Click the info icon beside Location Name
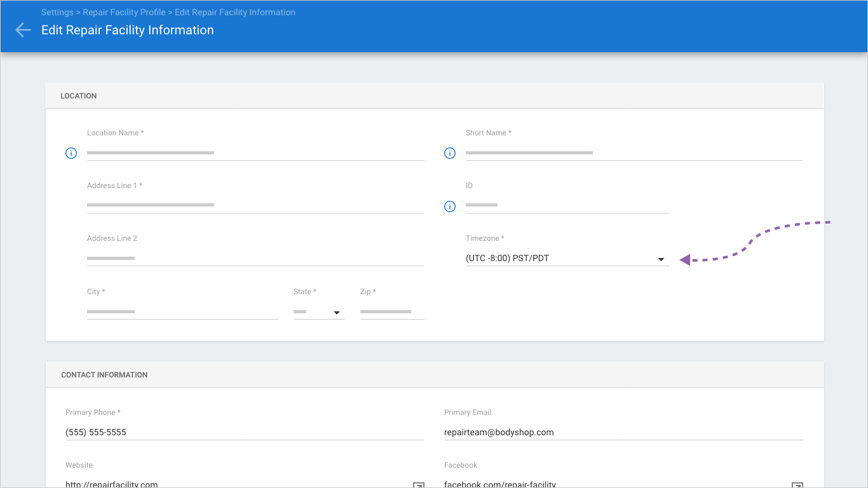 click(x=71, y=153)
